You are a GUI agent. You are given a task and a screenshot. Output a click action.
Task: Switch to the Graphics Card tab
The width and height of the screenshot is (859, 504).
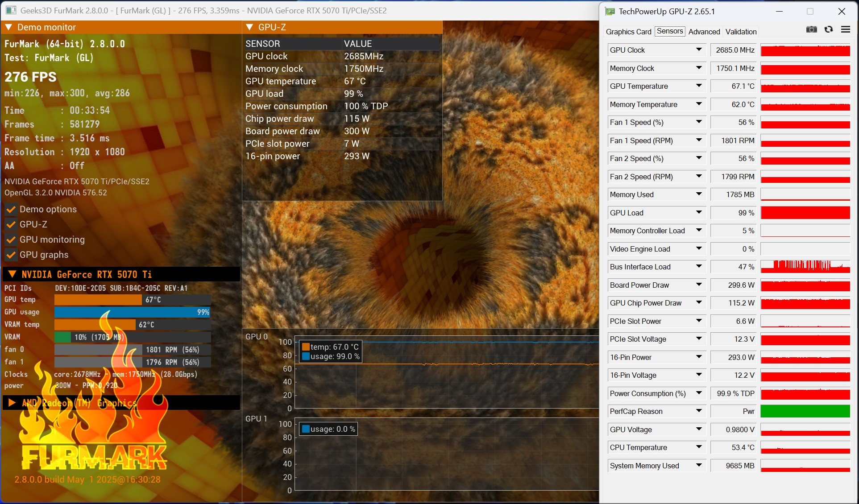pyautogui.click(x=628, y=32)
